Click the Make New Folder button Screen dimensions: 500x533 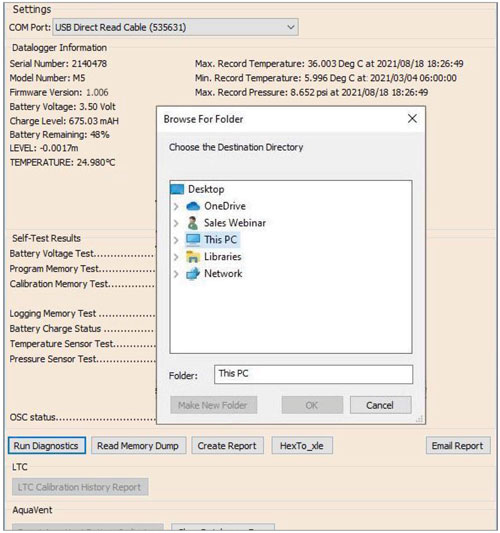click(x=213, y=405)
